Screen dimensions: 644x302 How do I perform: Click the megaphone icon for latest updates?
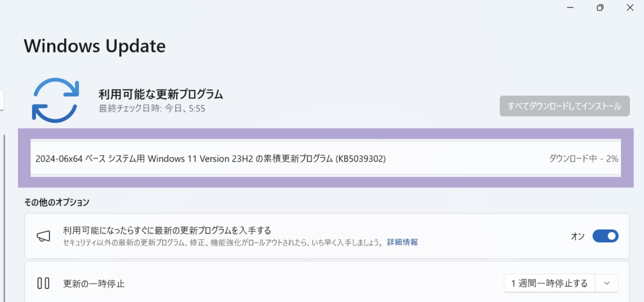pos(43,236)
